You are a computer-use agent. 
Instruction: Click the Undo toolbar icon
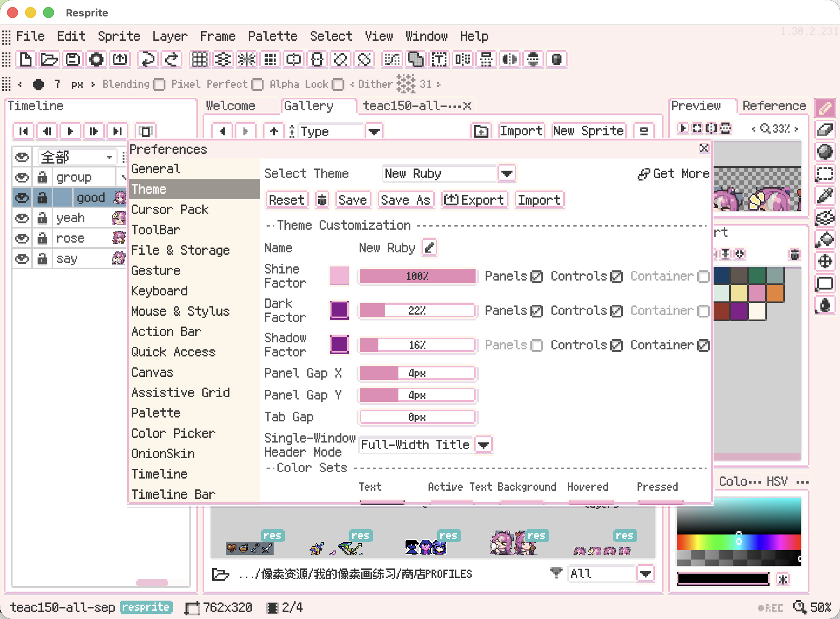(148, 59)
